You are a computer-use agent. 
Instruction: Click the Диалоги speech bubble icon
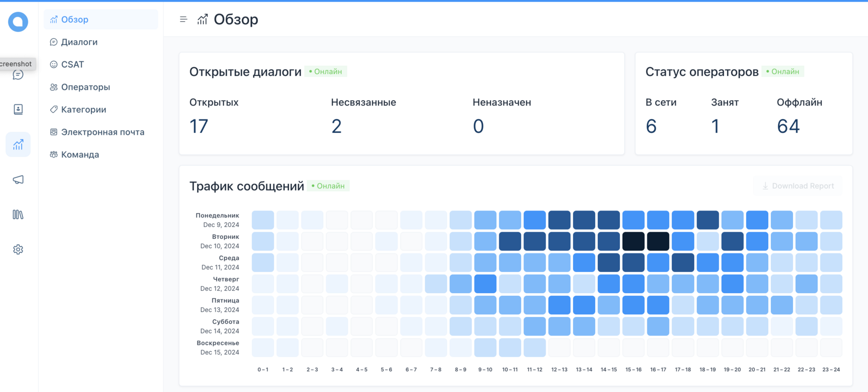click(x=54, y=42)
